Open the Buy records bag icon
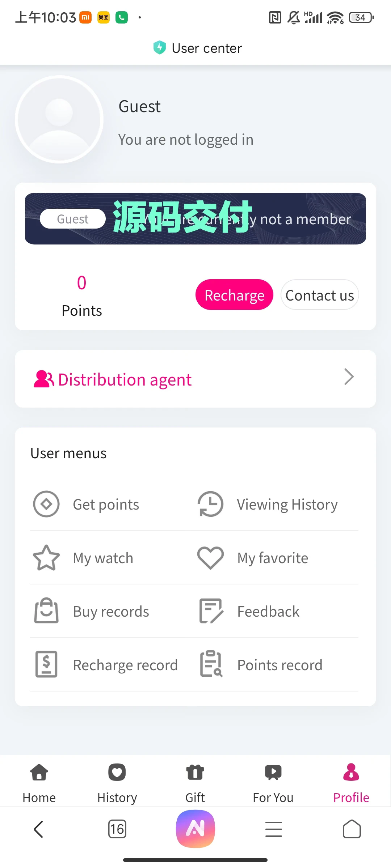The width and height of the screenshot is (391, 868). tap(46, 610)
